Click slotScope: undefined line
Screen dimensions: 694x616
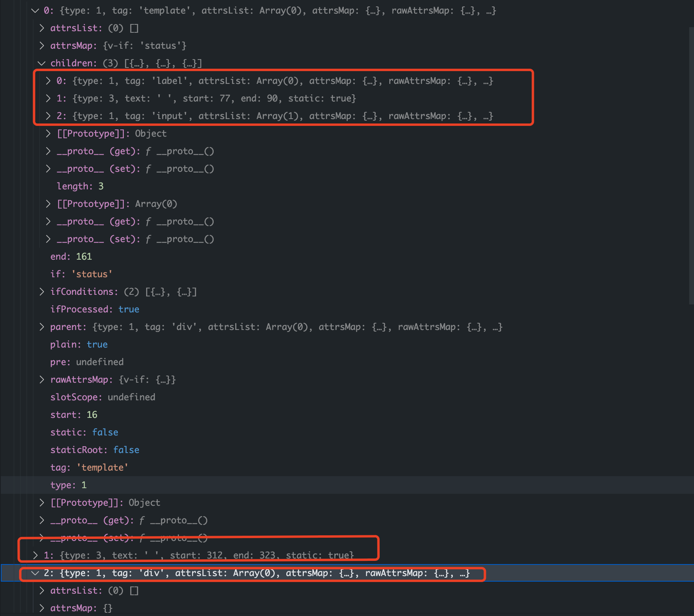pos(103,397)
